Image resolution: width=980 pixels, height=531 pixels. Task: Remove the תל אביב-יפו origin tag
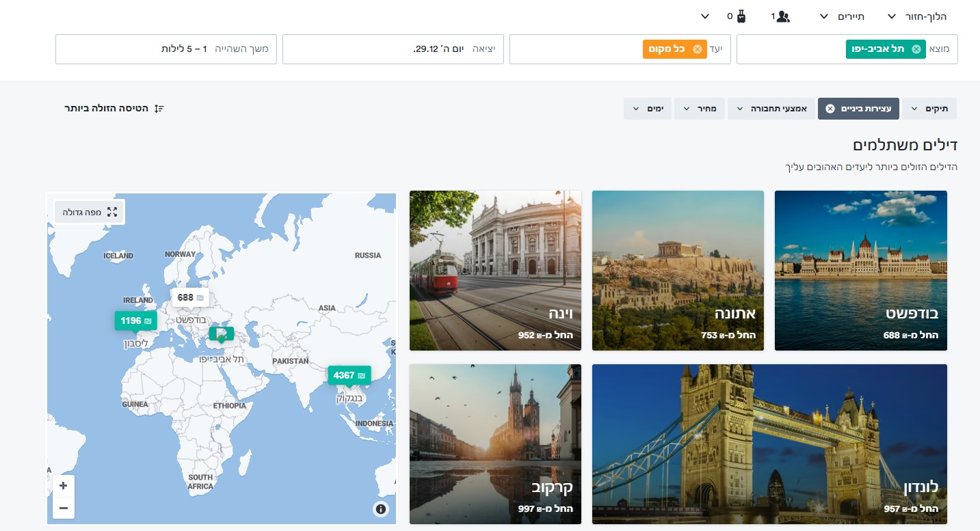(x=916, y=49)
